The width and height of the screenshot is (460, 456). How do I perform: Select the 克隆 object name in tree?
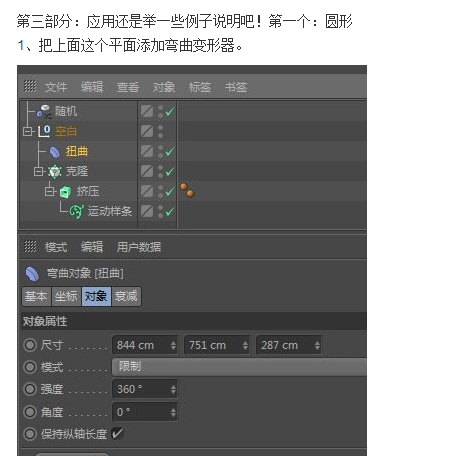pyautogui.click(x=77, y=171)
